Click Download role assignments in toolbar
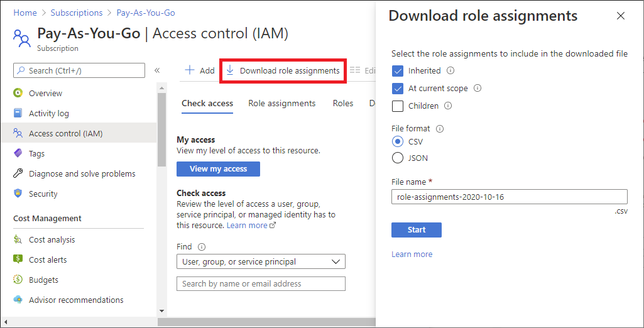Image resolution: width=644 pixels, height=328 pixels. tap(283, 71)
